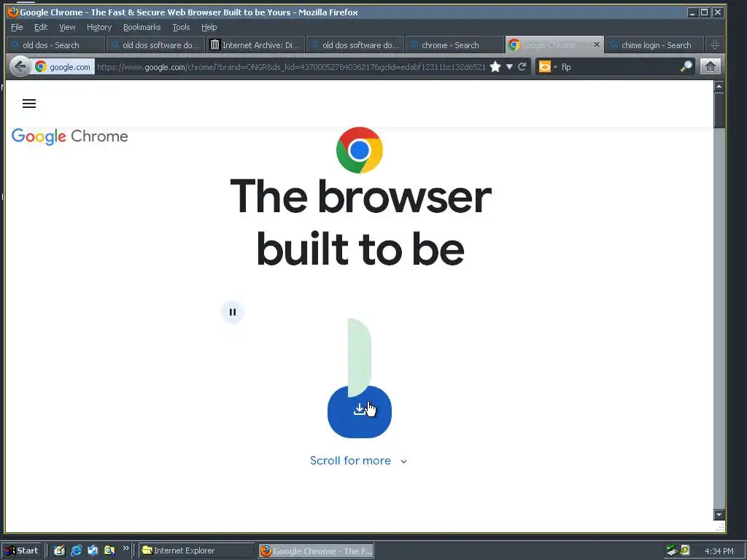Screen dimensions: 747x560
Task: Click the scrollbar down arrow
Action: pyautogui.click(x=719, y=514)
